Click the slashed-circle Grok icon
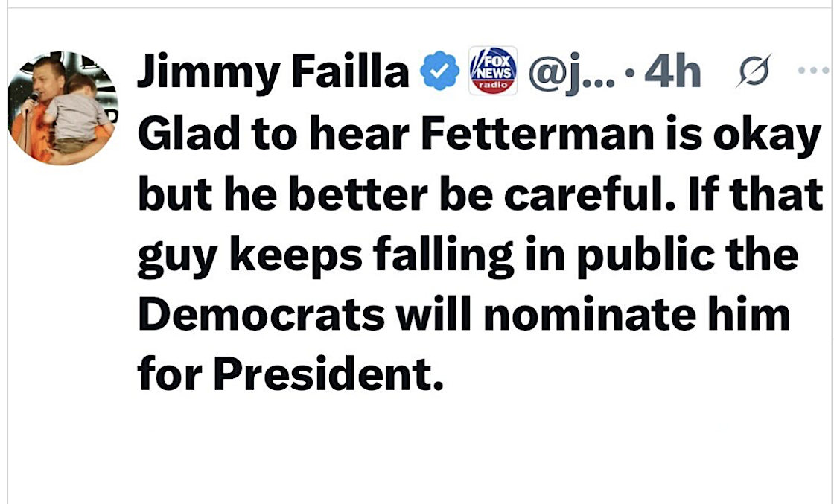Image resolution: width=834 pixels, height=504 pixels. click(753, 71)
